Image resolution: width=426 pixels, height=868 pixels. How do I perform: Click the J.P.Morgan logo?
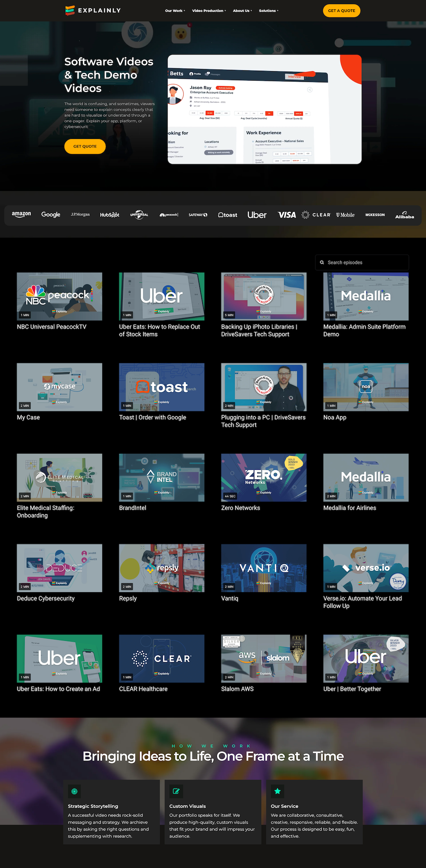(x=80, y=214)
